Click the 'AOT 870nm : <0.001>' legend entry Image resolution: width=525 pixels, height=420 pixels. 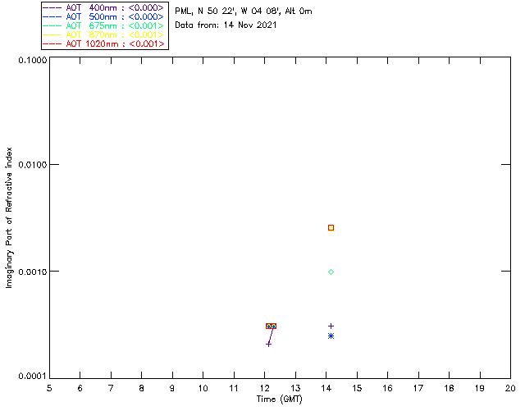[103, 34]
